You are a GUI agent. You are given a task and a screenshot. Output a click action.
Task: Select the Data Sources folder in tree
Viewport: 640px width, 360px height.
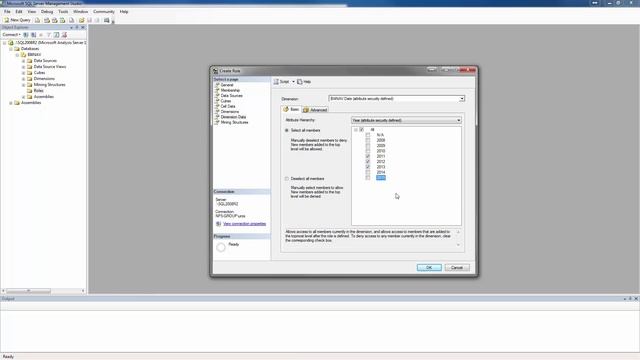pyautogui.click(x=45, y=60)
